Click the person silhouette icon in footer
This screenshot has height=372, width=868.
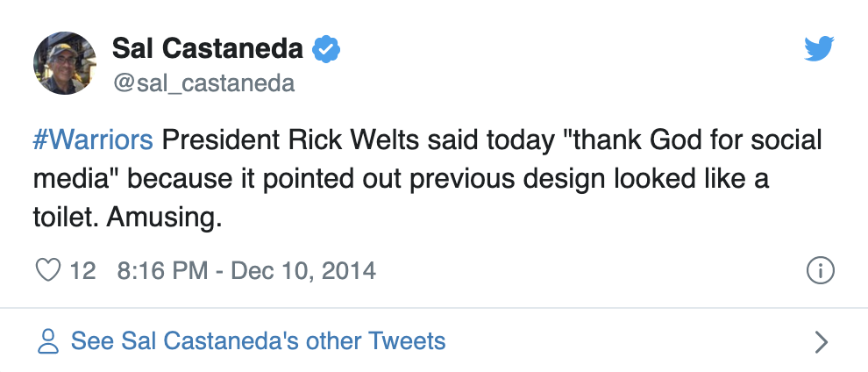tap(48, 341)
